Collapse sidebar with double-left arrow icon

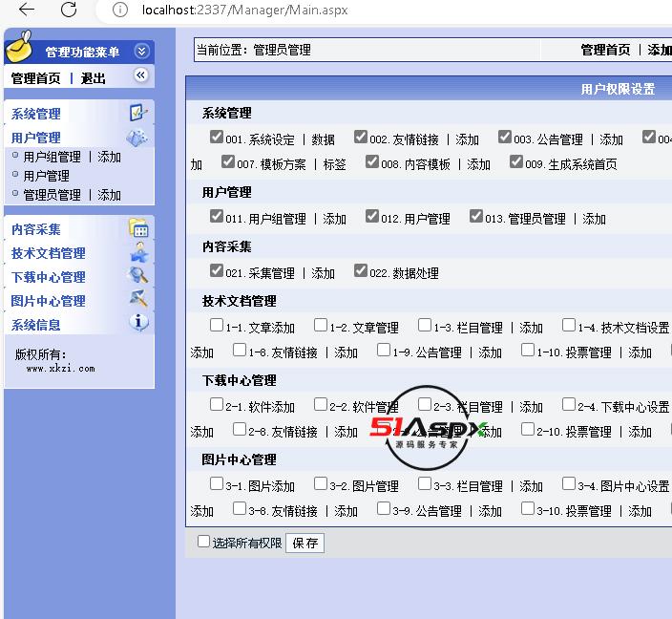click(x=140, y=75)
